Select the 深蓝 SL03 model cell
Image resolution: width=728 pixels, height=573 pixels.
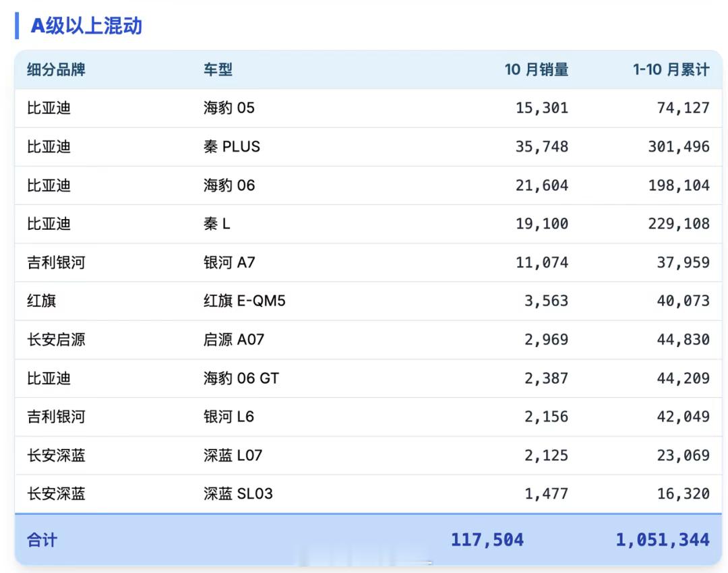[x=238, y=493]
